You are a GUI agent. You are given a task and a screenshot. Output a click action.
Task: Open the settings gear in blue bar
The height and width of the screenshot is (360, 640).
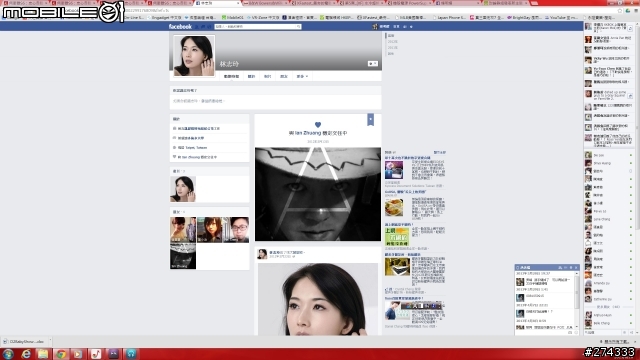click(411, 27)
